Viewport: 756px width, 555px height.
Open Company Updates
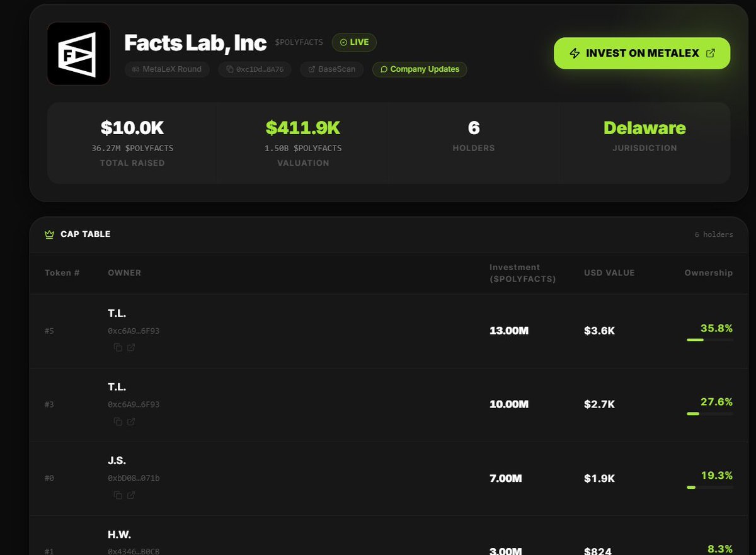coord(420,69)
